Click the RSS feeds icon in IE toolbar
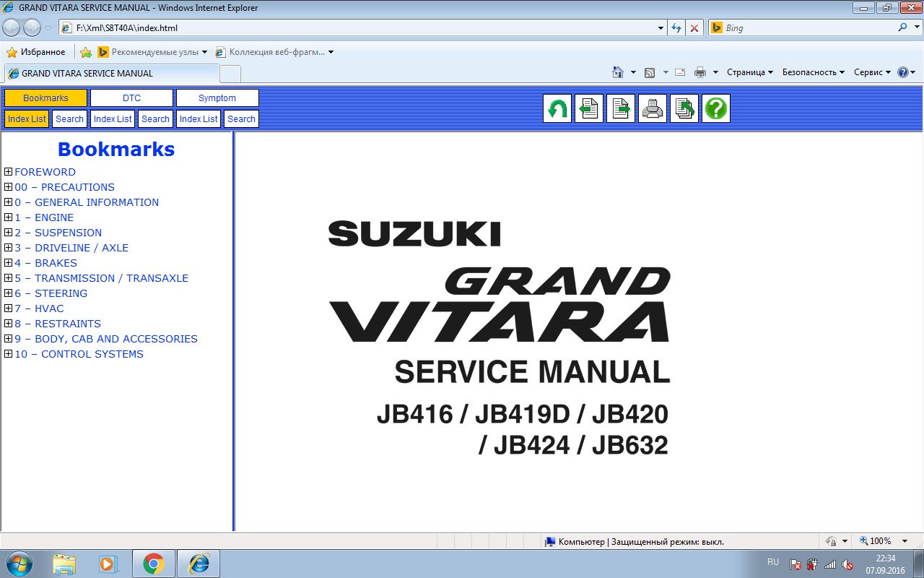 pyautogui.click(x=650, y=72)
